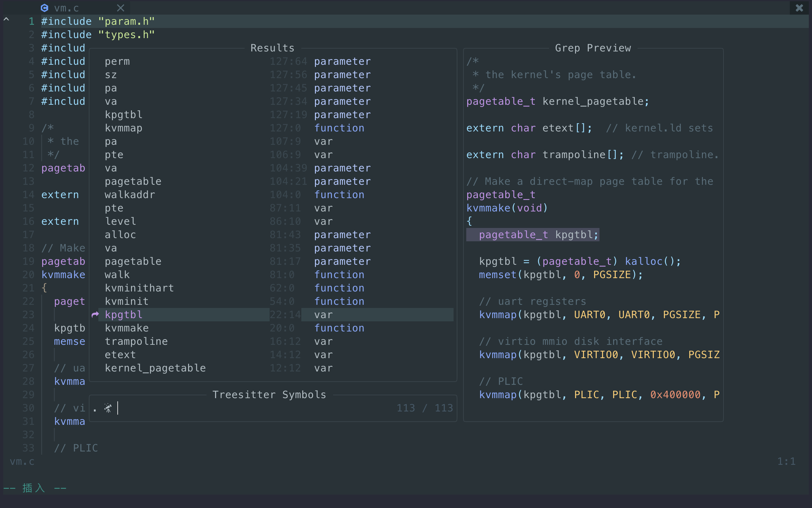Select the level var result
Screen dimensions: 812x508
273,221
